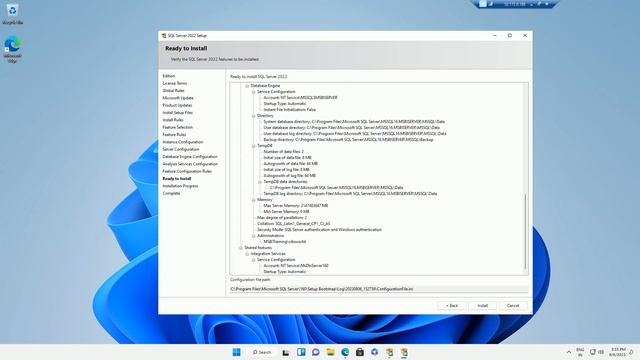Select the Ready to Install step
The width and height of the screenshot is (640, 360).
coord(177,179)
